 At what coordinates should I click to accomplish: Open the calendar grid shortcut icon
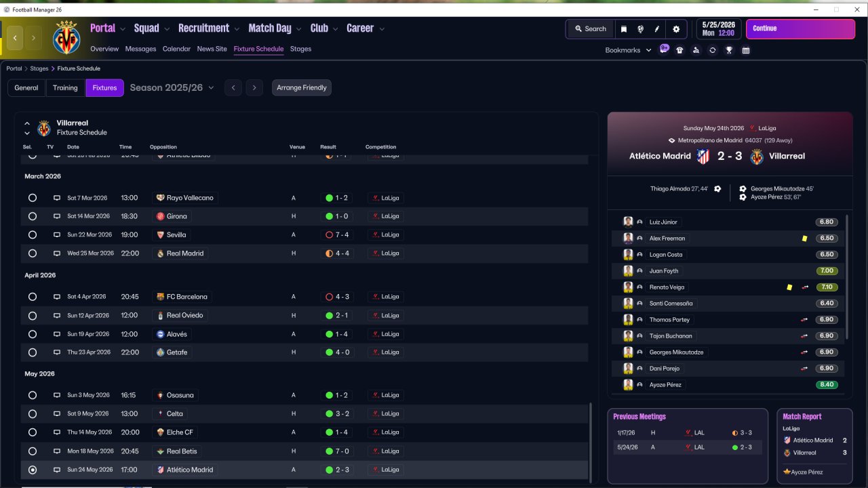point(746,50)
